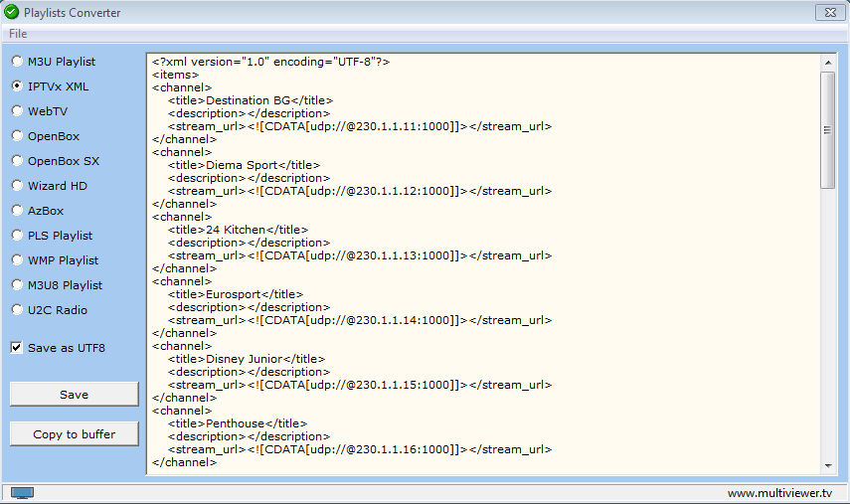
Task: Select the WebTV radio button
Action: coord(17,111)
